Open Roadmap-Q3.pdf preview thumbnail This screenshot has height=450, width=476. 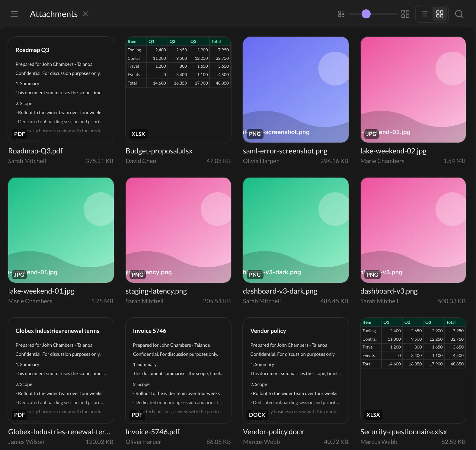click(x=61, y=90)
